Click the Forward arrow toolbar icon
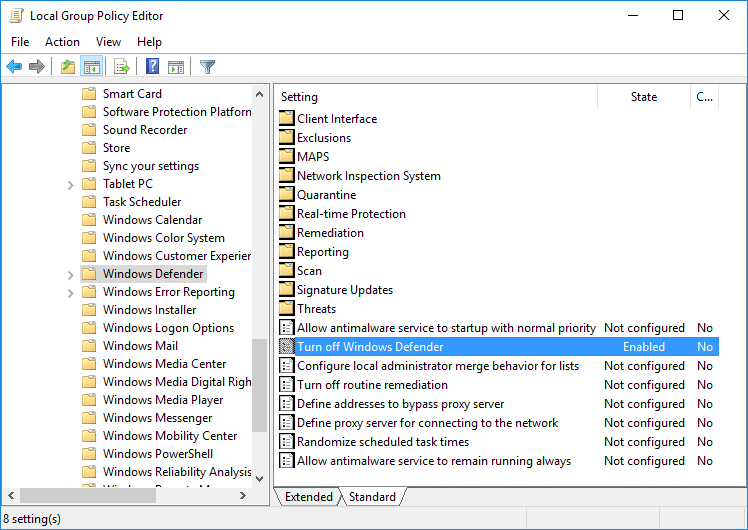 (x=37, y=66)
